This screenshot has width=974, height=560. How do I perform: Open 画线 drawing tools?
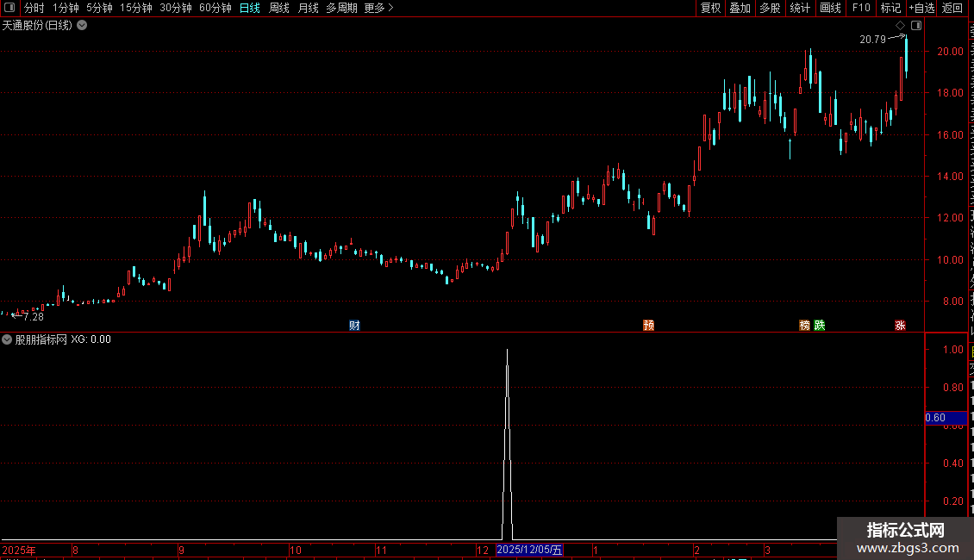pyautogui.click(x=831, y=8)
